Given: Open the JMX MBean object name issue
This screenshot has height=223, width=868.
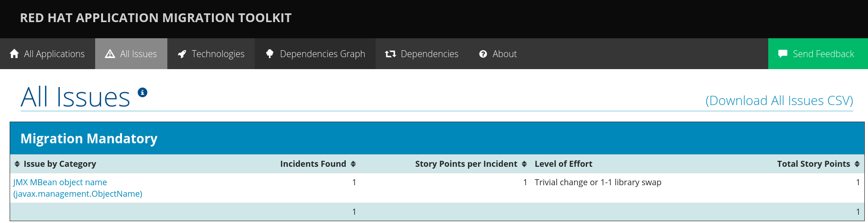Looking at the screenshot, I should pos(60,182).
